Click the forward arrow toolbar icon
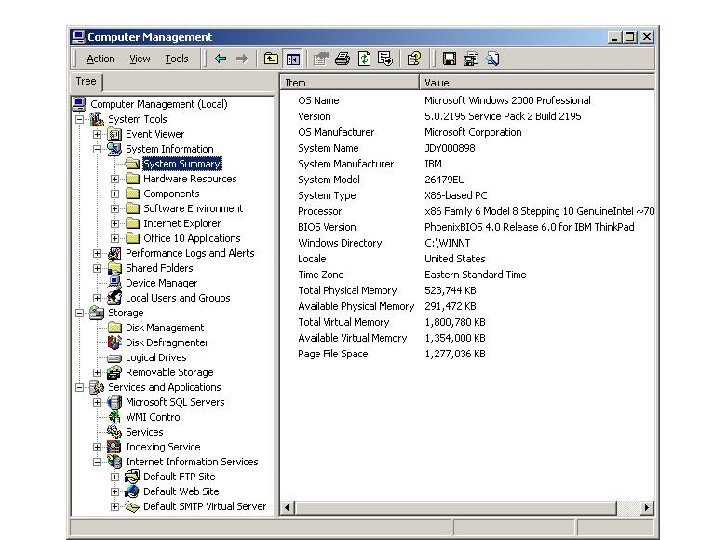The width and height of the screenshot is (720, 540). tap(242, 59)
